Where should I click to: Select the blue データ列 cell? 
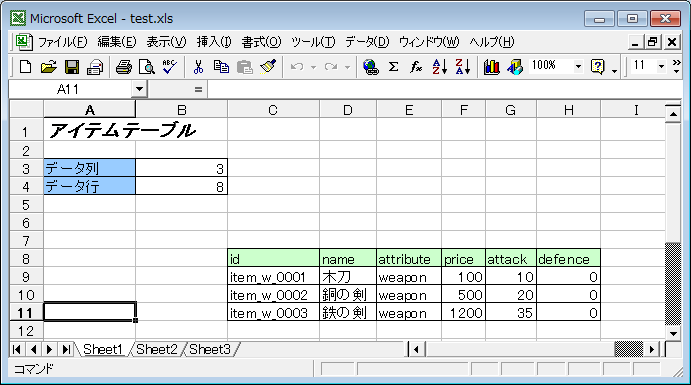click(89, 168)
